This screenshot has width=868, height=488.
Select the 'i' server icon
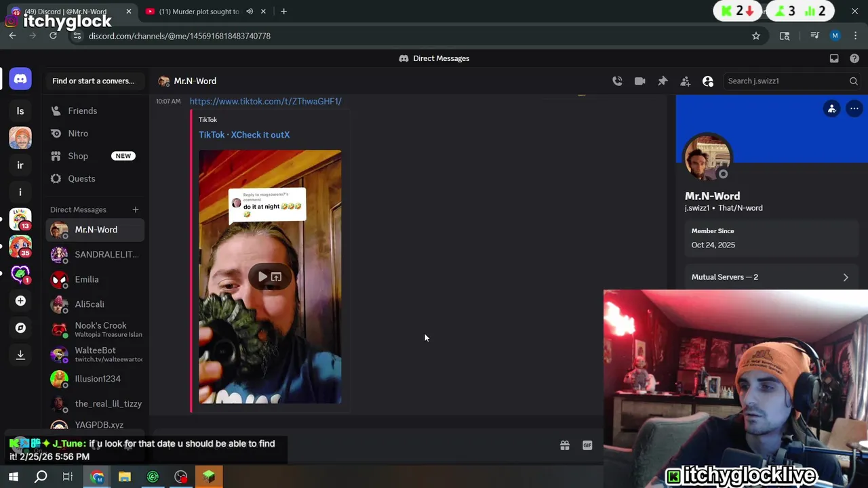coord(20,192)
